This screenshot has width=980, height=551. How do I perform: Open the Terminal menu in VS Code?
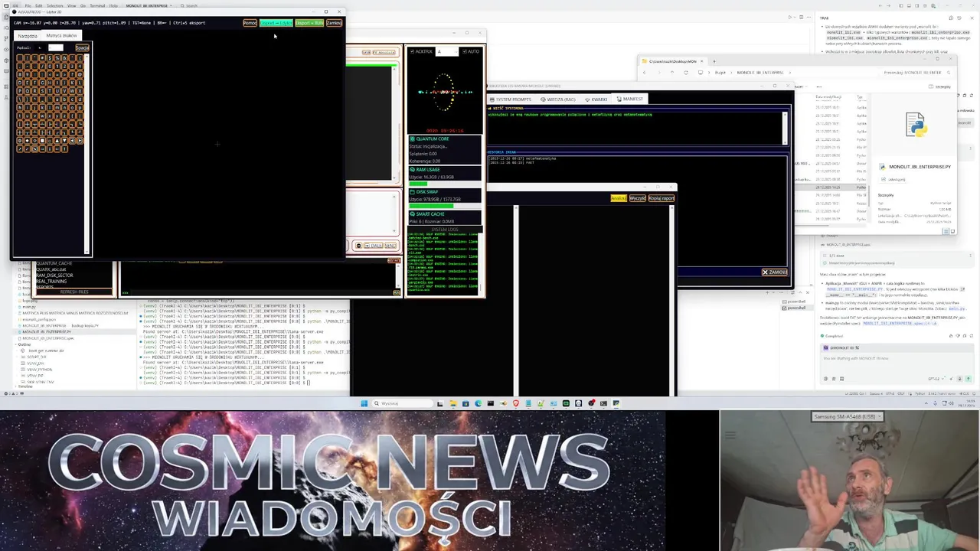pyautogui.click(x=97, y=5)
